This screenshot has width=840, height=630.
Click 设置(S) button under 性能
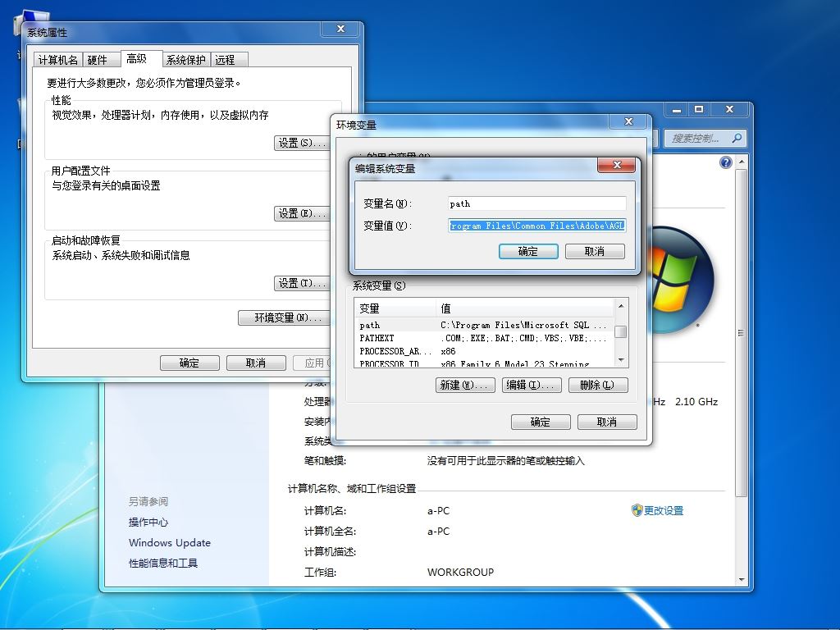[302, 143]
